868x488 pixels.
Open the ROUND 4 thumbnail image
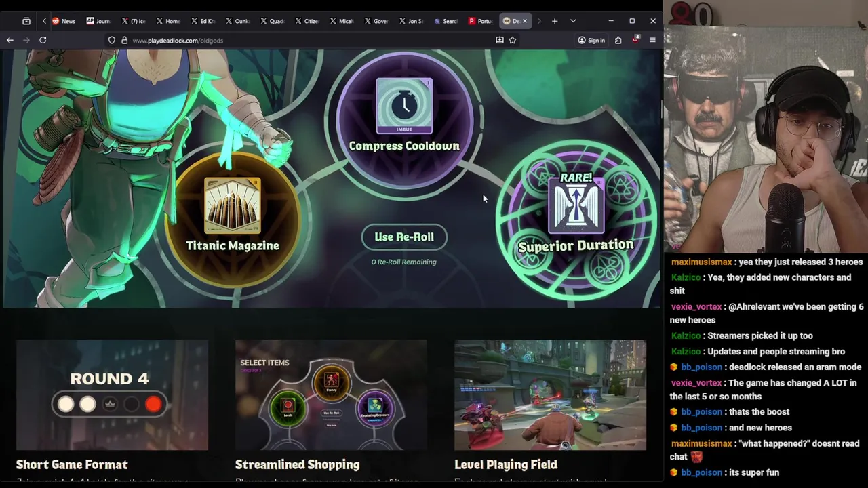pos(112,394)
